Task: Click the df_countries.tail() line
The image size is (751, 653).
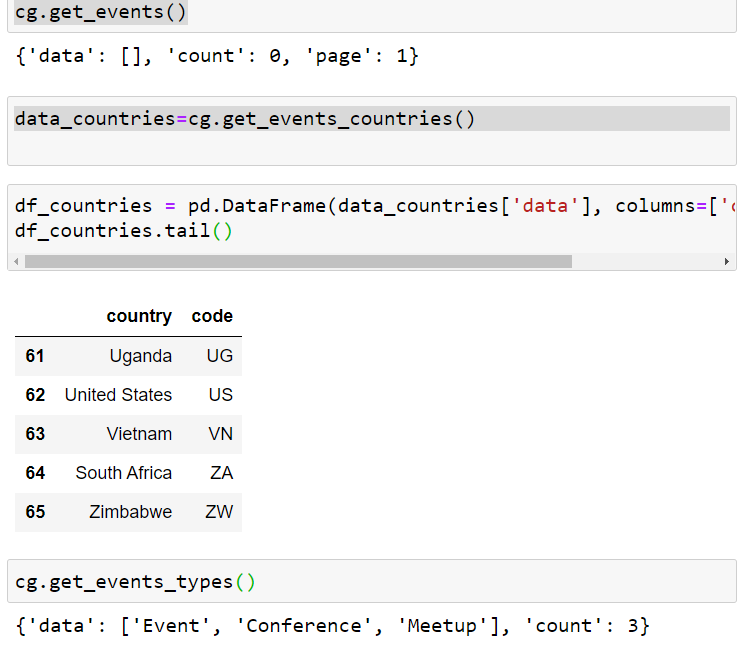Action: tap(124, 231)
